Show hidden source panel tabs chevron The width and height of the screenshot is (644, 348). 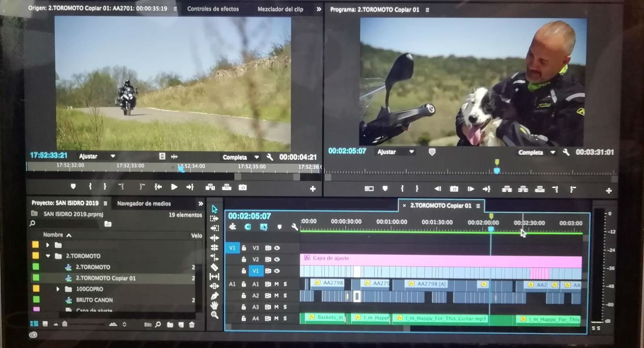[x=319, y=9]
